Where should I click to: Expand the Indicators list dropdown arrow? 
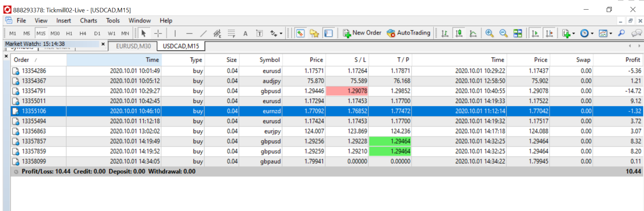574,33
